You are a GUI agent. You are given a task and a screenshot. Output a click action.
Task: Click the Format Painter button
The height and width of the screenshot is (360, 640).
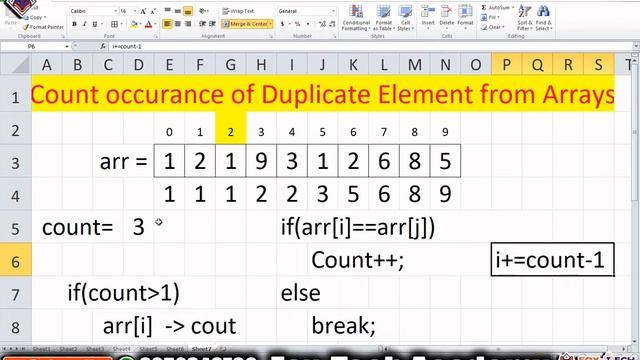[x=43, y=27]
